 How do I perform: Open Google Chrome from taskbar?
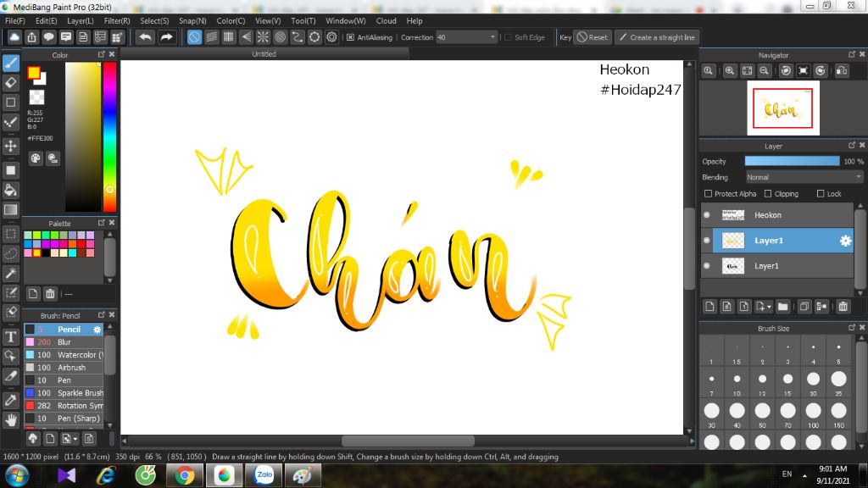coord(185,475)
